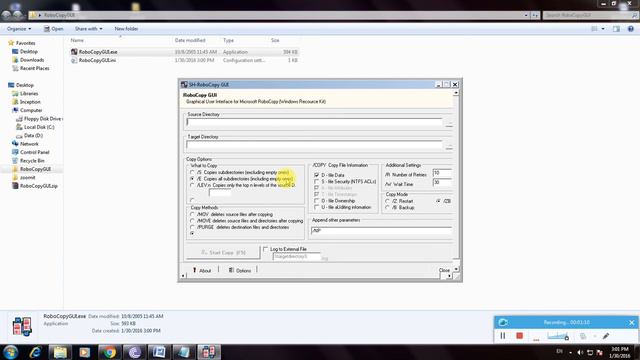Select the zoomit folder in the sidebar
The image size is (640, 360).
[27, 178]
